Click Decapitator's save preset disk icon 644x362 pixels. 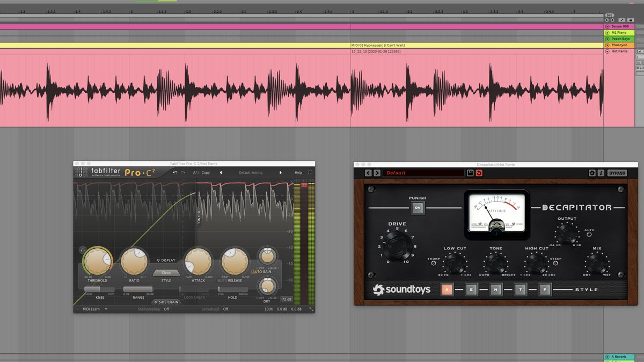pos(470,172)
